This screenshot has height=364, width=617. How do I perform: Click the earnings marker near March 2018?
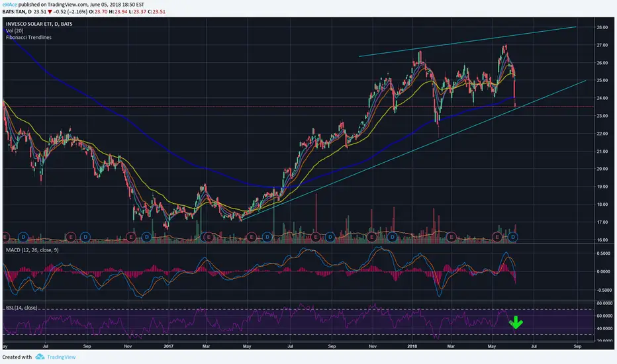pos(451,237)
